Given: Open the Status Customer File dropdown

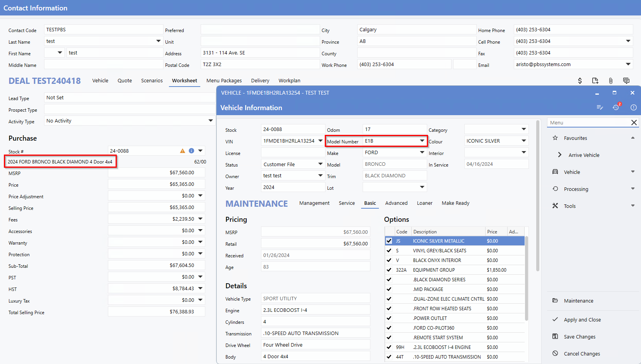Looking at the screenshot, I should click(x=320, y=164).
